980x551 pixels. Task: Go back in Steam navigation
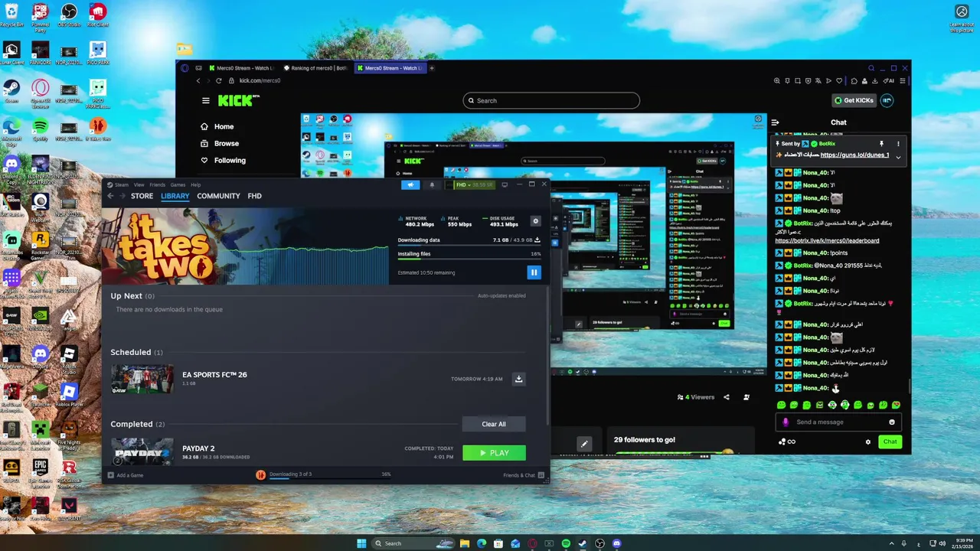110,196
